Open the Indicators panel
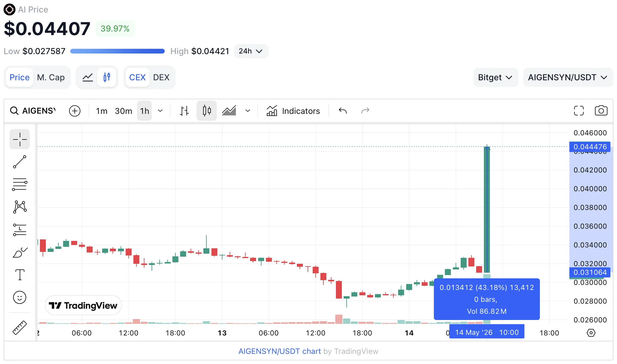Screen dimensions: 617x364 [293, 111]
